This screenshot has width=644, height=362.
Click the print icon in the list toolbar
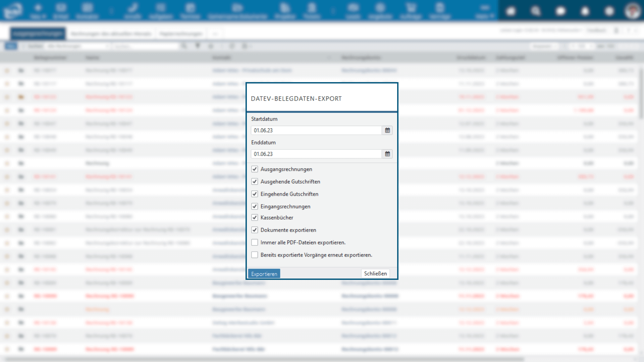[x=210, y=46]
